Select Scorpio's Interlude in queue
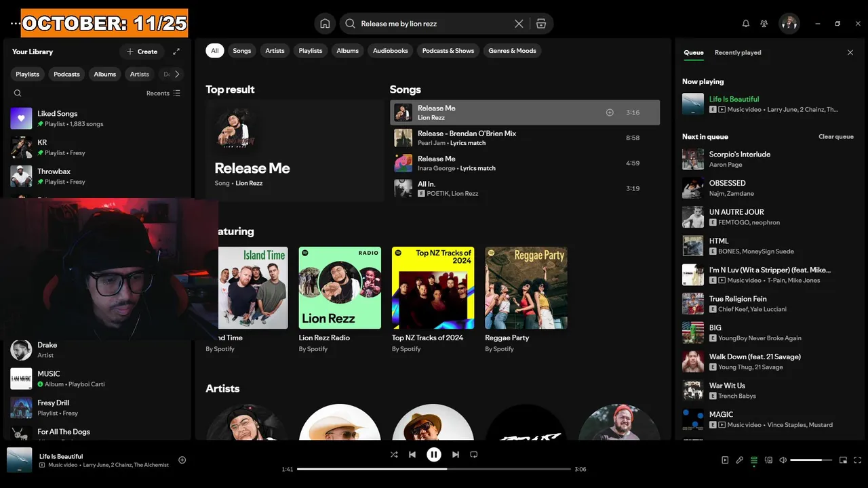 pyautogui.click(x=768, y=159)
